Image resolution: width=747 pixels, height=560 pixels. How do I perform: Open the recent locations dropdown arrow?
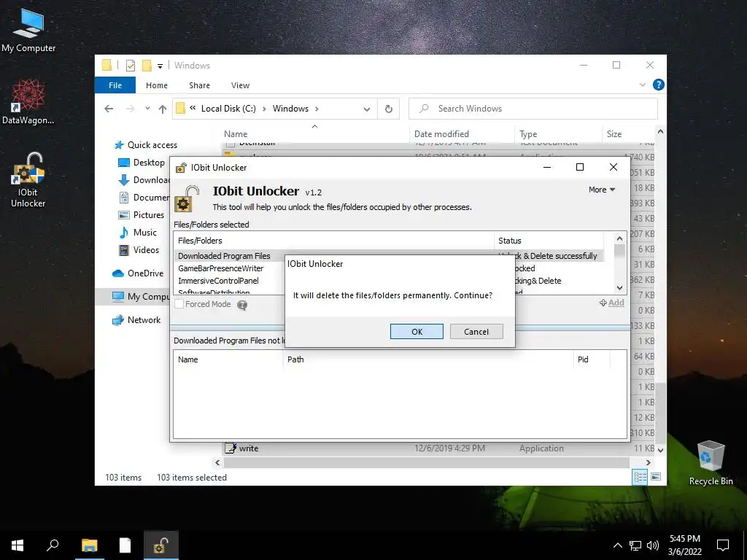coord(147,109)
